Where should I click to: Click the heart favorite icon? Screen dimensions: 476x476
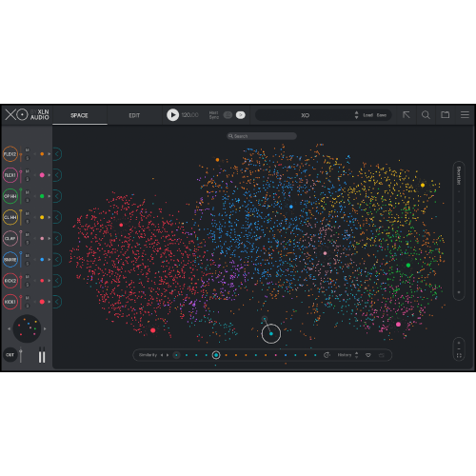pos(368,355)
